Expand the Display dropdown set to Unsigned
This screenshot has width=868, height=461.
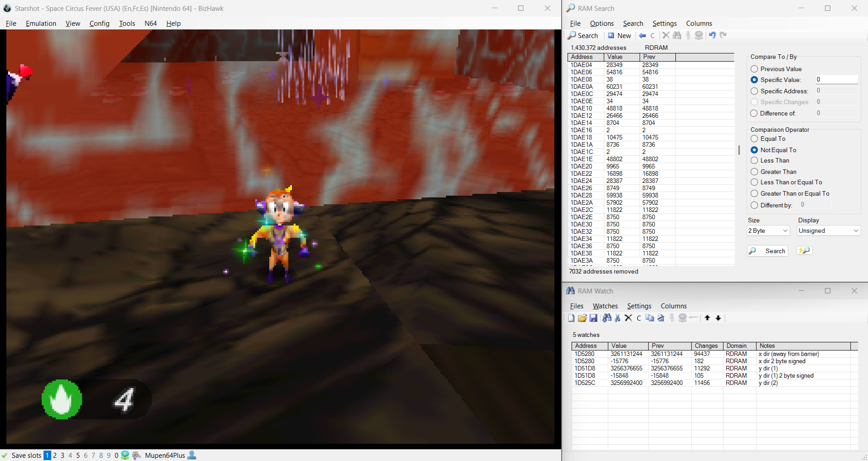coord(828,231)
